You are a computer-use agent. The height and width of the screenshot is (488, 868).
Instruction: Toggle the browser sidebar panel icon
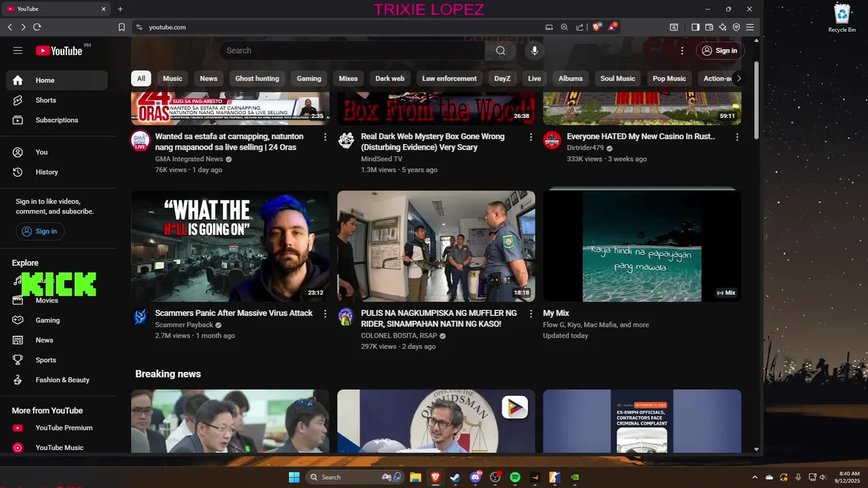pos(695,27)
